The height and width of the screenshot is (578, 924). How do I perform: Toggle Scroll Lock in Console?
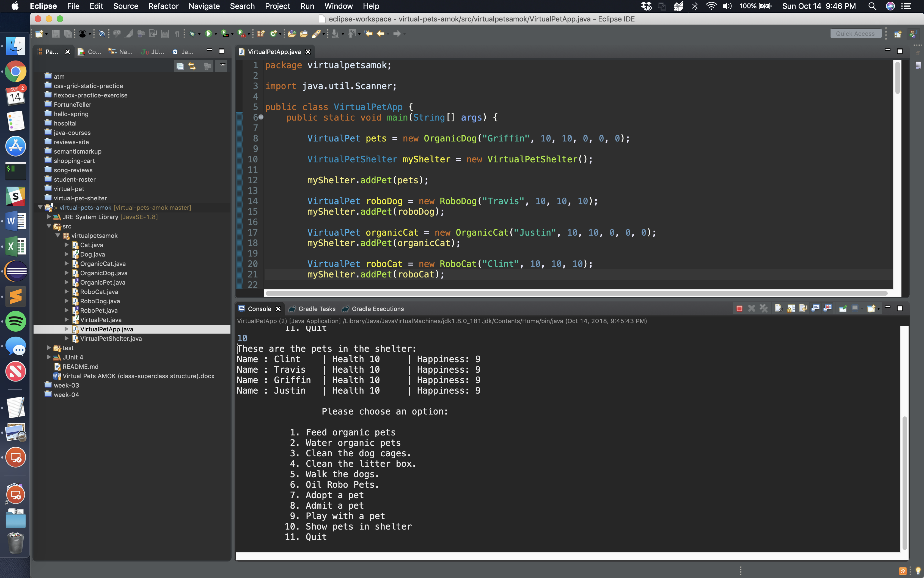point(791,309)
